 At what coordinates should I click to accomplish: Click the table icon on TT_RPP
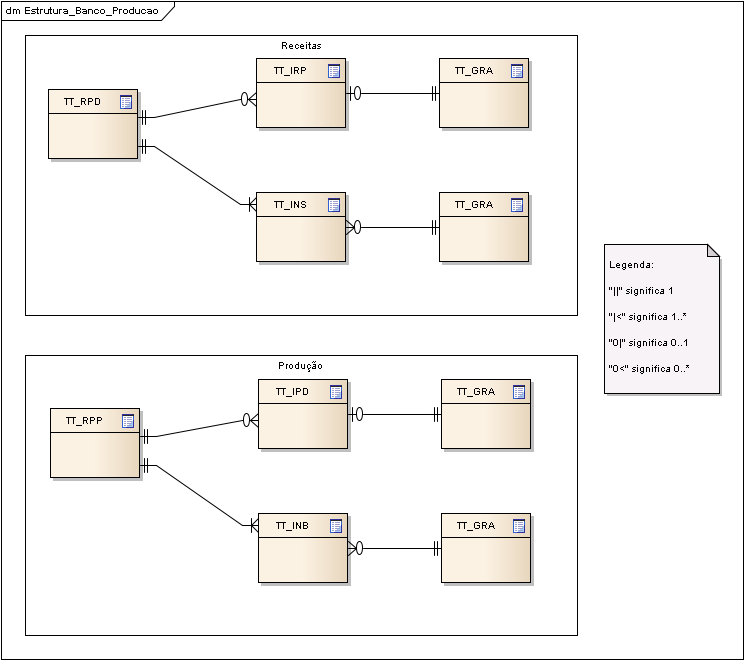coord(128,421)
